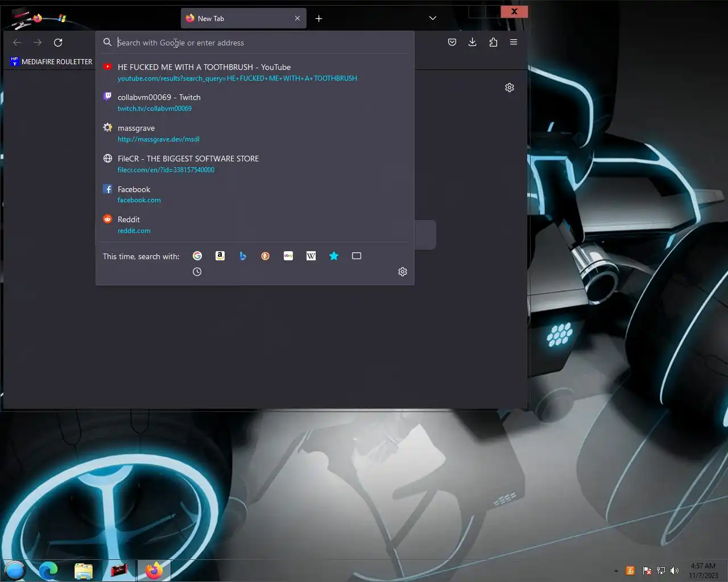Search this time with Google icon
728x582 pixels.
coord(197,256)
